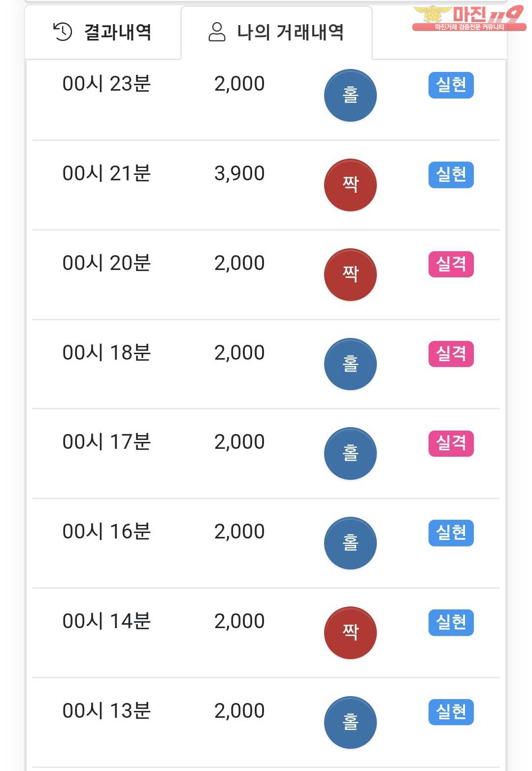Switch to 나의 거래내역 tab
532x771 pixels.
pos(276,33)
